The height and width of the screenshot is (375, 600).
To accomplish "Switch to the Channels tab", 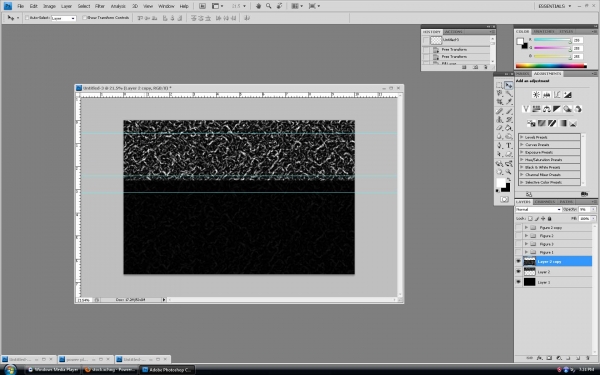I will tap(545, 202).
